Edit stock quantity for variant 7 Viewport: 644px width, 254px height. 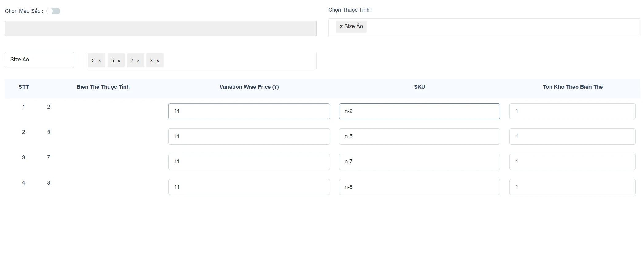(x=572, y=162)
